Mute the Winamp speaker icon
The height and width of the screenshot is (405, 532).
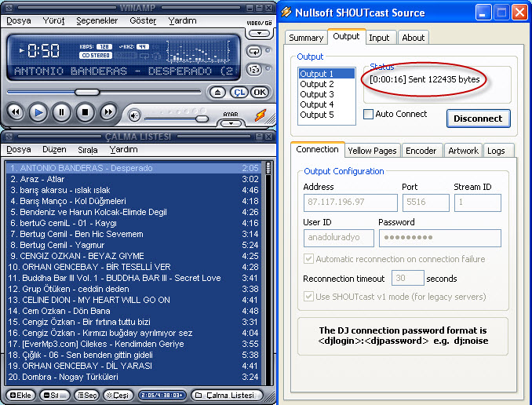(x=134, y=116)
